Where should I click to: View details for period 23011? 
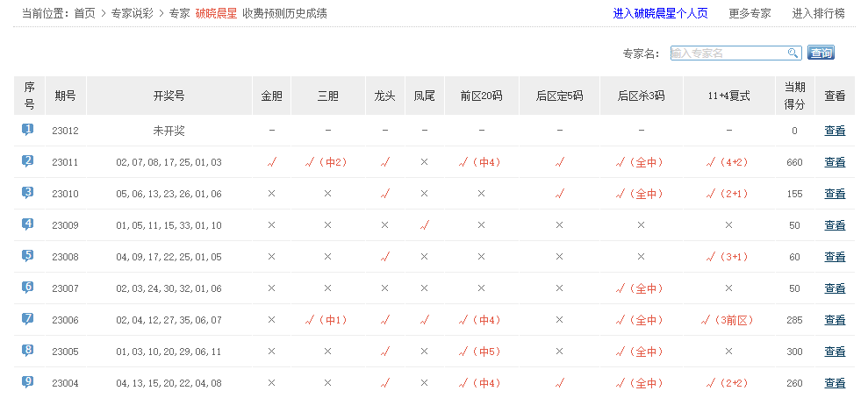[835, 162]
